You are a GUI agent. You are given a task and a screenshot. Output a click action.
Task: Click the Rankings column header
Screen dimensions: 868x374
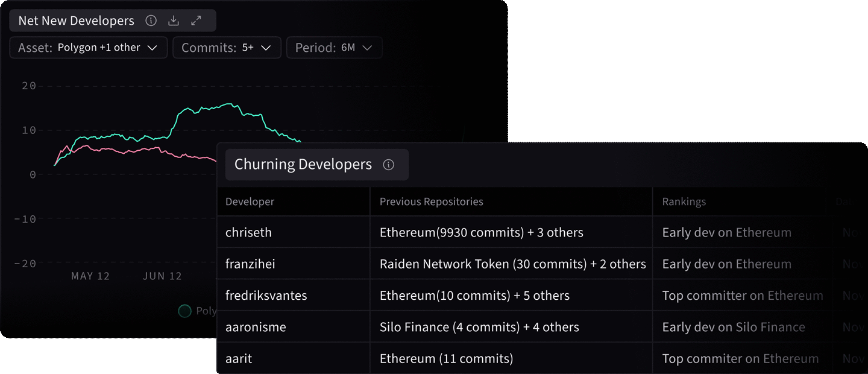[684, 201]
